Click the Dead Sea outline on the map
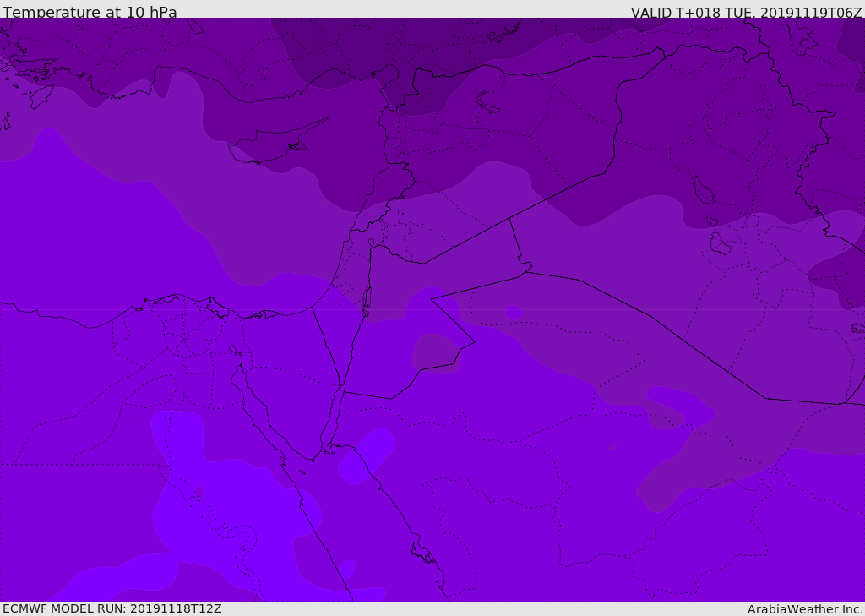Viewport: 865px width, 616px height. (x=366, y=302)
